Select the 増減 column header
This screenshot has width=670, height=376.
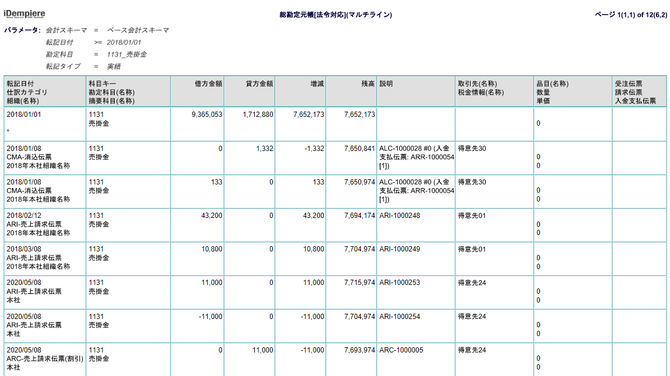click(317, 84)
